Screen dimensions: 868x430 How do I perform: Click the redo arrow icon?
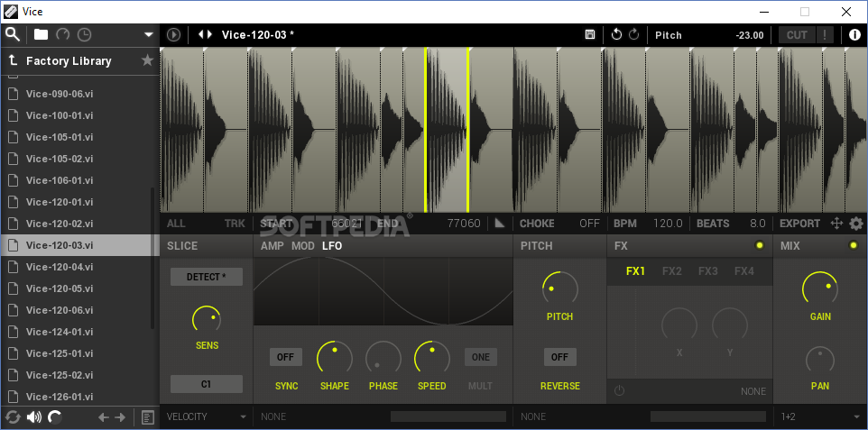click(x=633, y=35)
